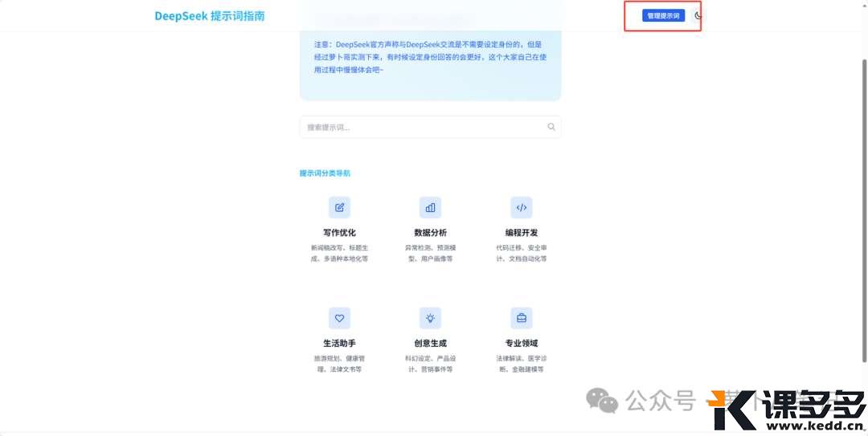Click the 提示词分类导航 heading
The width and height of the screenshot is (868, 436).
click(x=325, y=173)
